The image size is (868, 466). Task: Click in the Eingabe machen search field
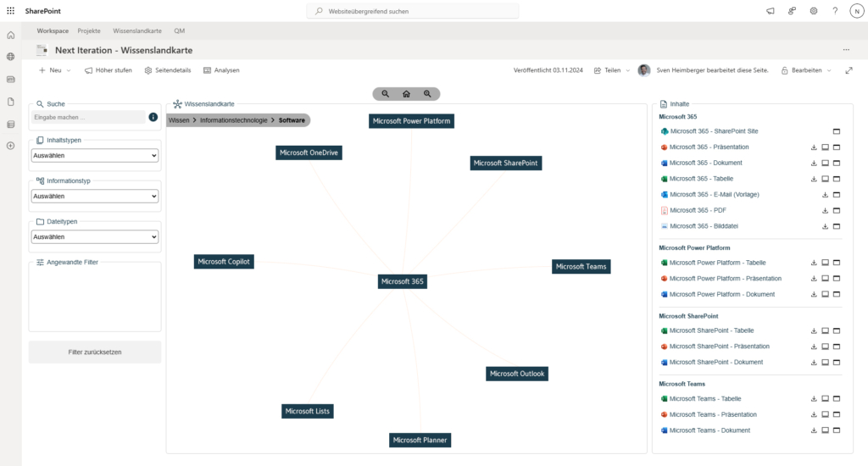click(x=88, y=117)
